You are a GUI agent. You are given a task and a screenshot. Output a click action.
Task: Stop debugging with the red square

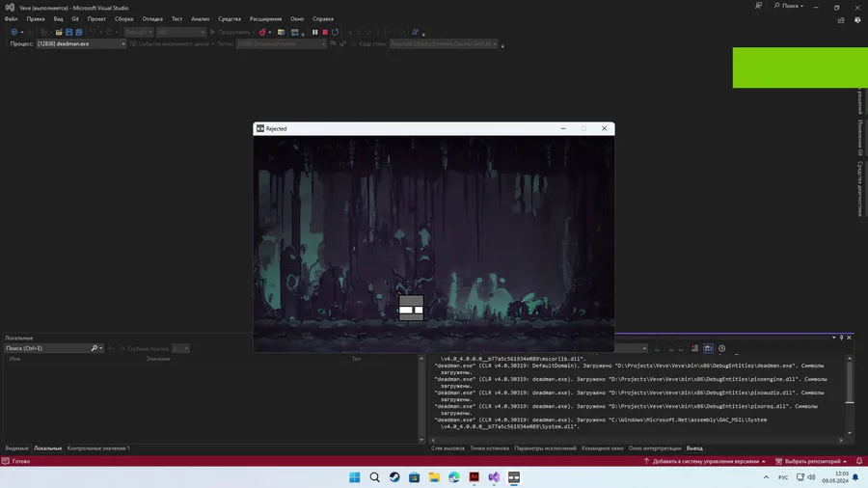point(325,32)
